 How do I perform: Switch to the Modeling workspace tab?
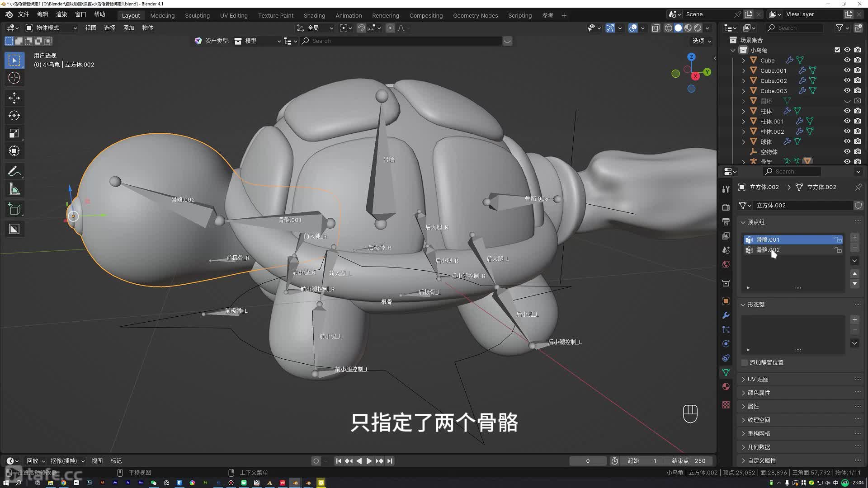162,15
